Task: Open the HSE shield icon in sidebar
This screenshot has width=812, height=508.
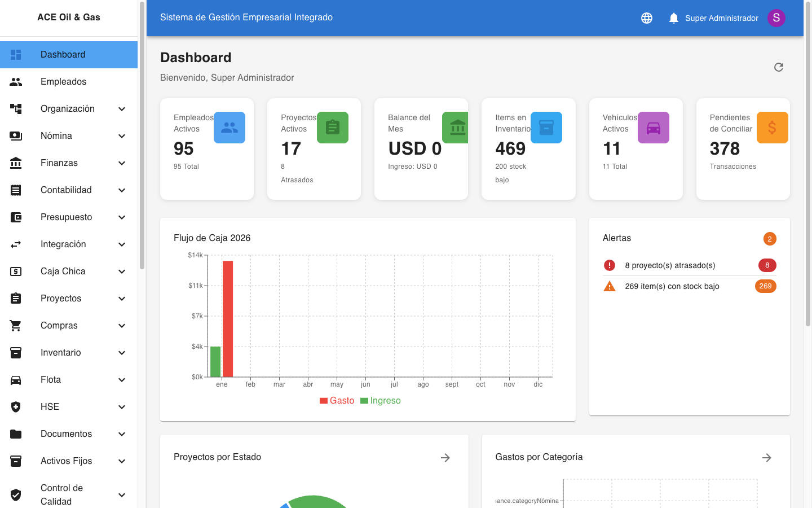Action: [15, 406]
